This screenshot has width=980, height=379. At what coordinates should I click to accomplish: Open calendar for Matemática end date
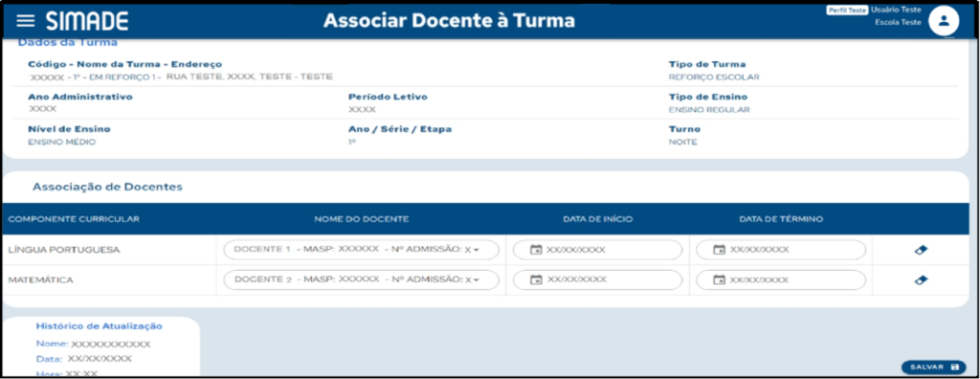(x=719, y=280)
